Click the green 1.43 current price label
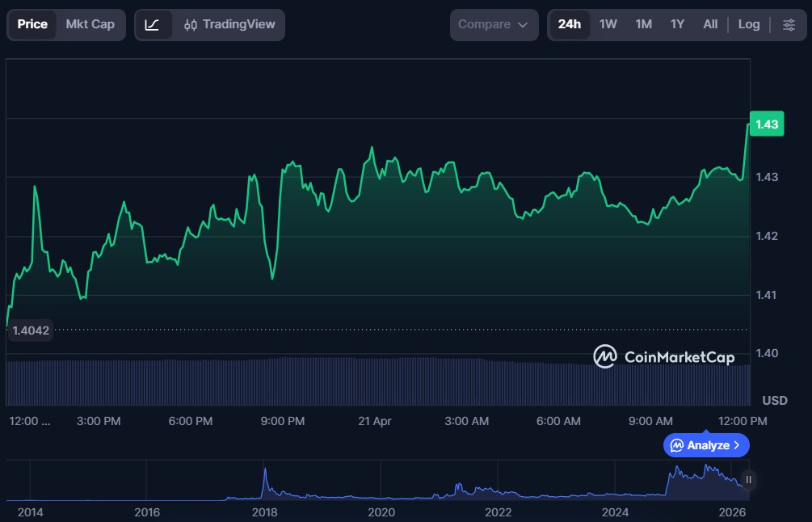 point(766,124)
